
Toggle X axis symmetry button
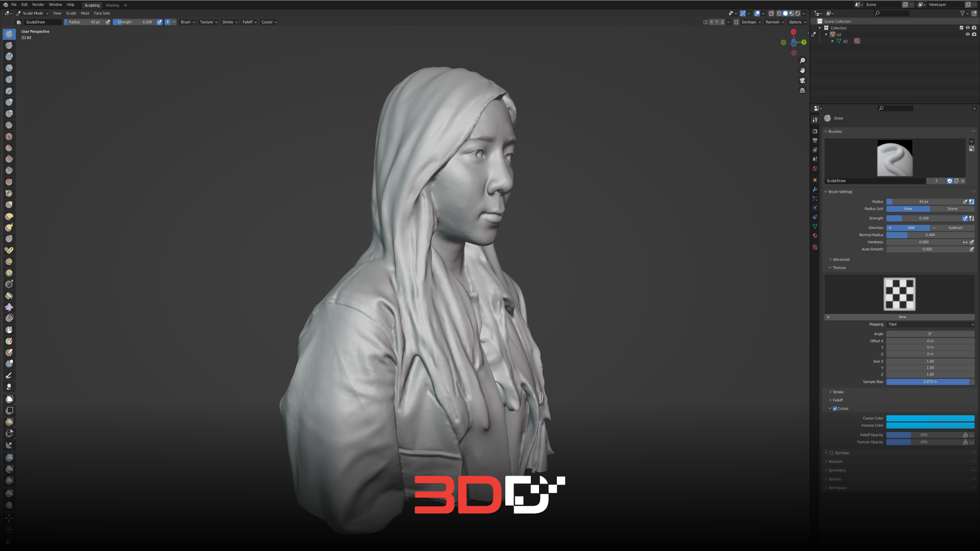point(711,22)
